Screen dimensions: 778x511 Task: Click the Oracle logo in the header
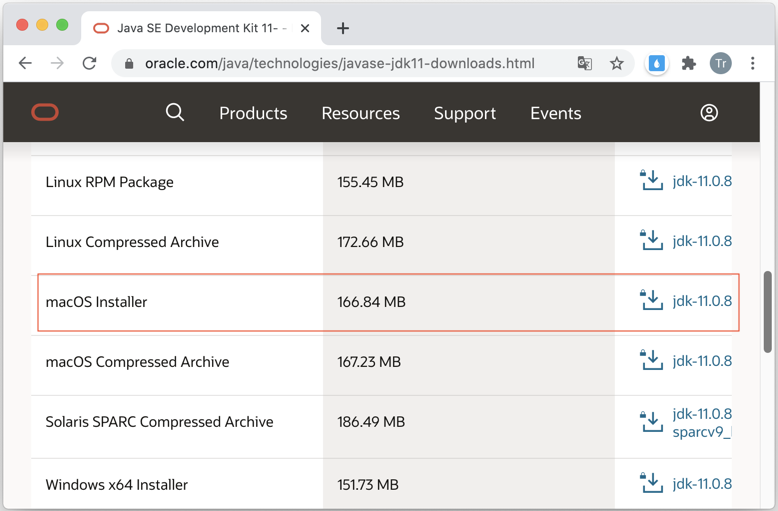[45, 113]
